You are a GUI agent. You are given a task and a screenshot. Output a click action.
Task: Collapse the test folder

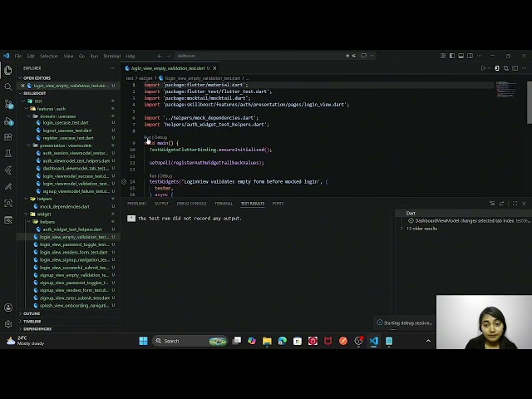pos(38,101)
